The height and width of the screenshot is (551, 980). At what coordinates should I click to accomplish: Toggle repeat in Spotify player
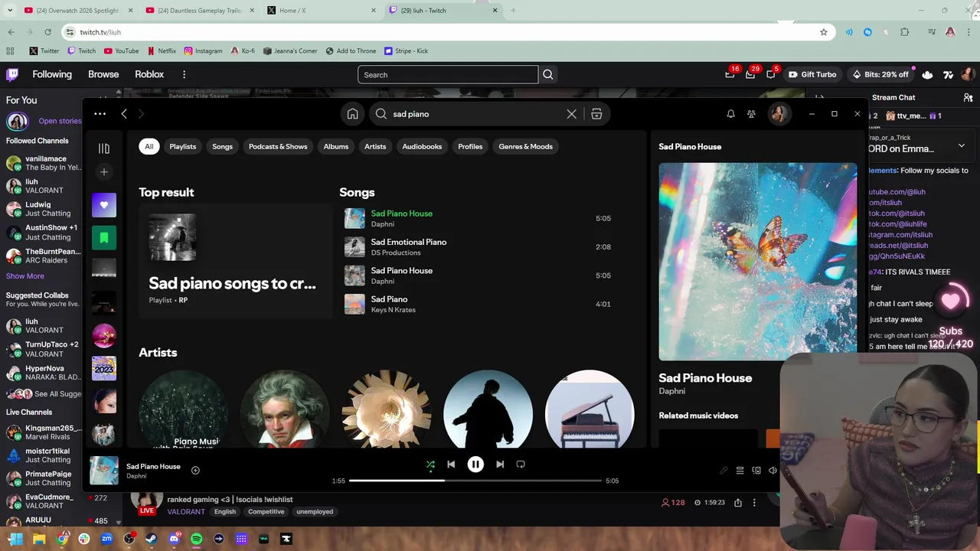521,465
